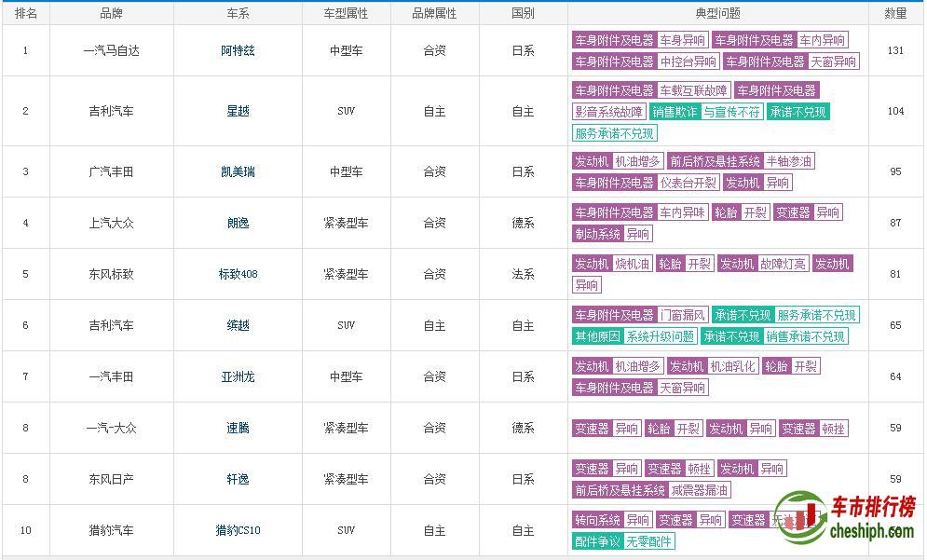Click the 车型属性 column header

(x=346, y=14)
